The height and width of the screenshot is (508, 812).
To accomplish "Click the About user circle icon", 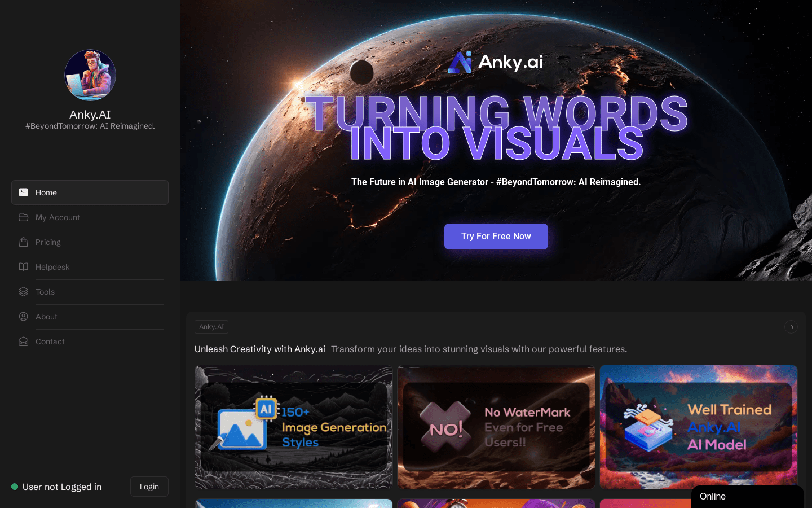I will click(x=23, y=317).
